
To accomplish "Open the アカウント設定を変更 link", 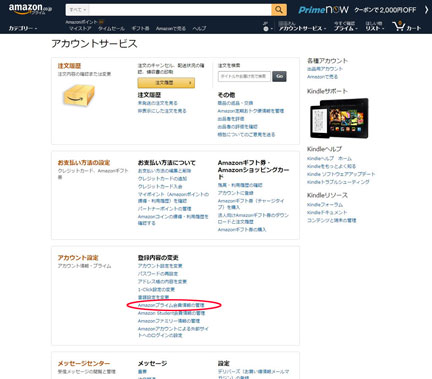I will 160,266.
